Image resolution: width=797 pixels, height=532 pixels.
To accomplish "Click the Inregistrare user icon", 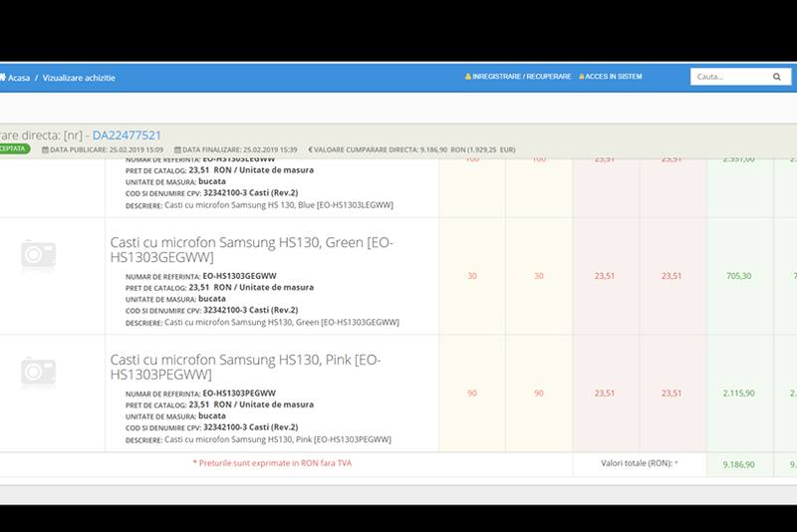I will tap(468, 77).
